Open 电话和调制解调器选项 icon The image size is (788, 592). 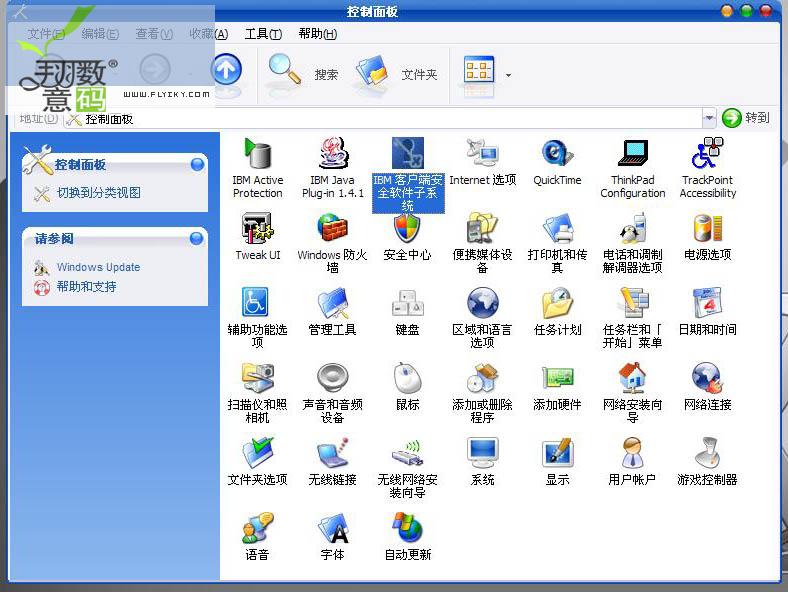(633, 228)
